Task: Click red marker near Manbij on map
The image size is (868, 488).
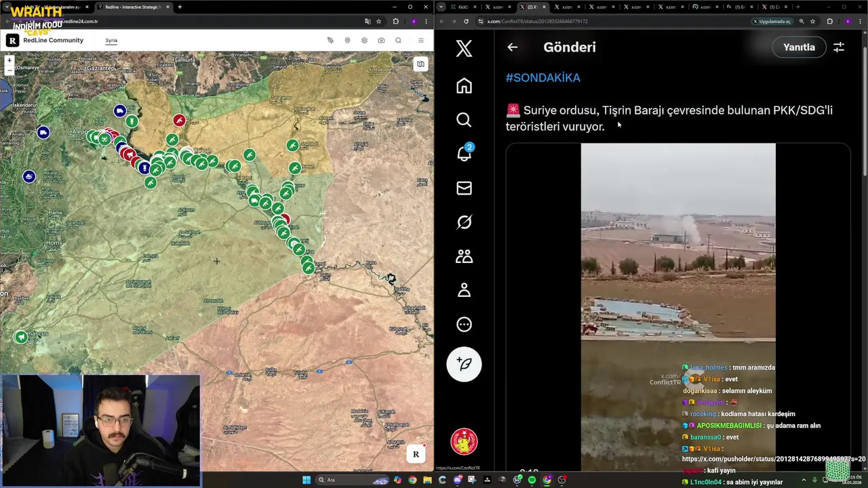Action: point(179,120)
